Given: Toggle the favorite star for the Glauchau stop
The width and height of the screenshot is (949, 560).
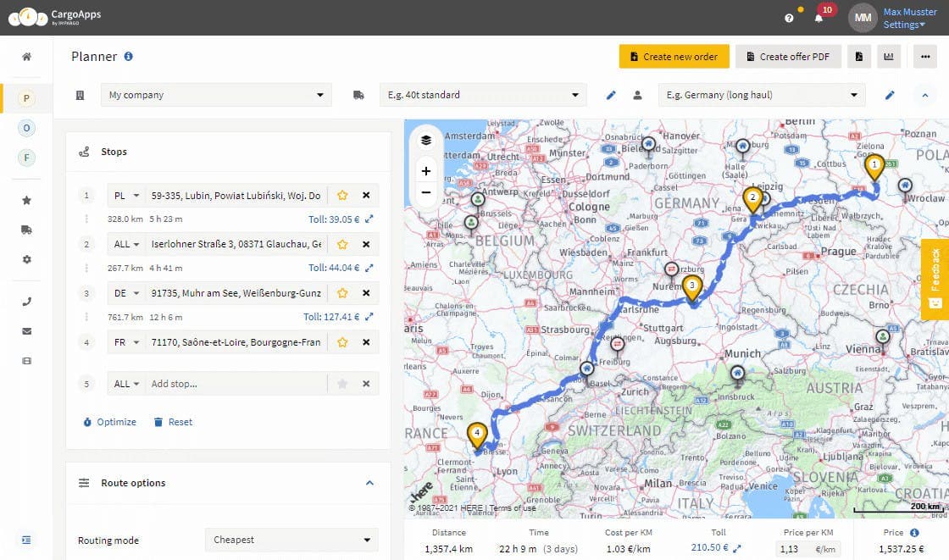Looking at the screenshot, I should coord(342,244).
